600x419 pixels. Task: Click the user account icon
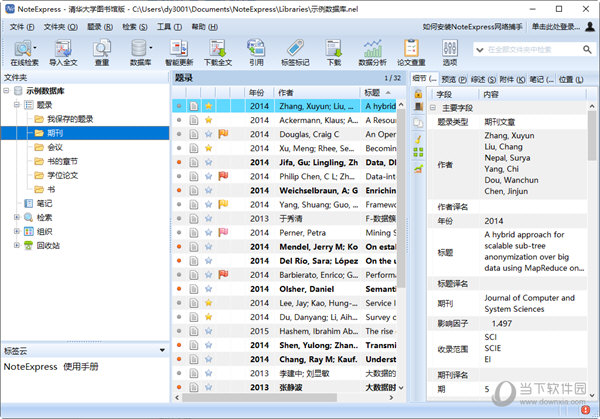tap(590, 26)
